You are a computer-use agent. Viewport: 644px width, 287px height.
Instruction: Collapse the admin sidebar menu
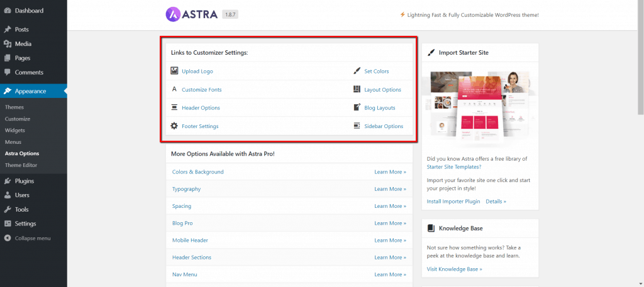(34, 238)
